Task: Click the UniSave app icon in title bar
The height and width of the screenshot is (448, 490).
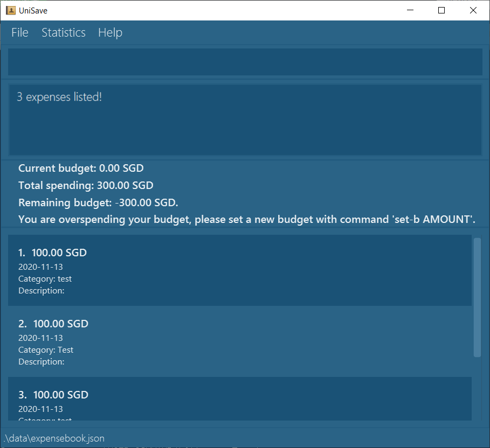Action: (x=11, y=10)
